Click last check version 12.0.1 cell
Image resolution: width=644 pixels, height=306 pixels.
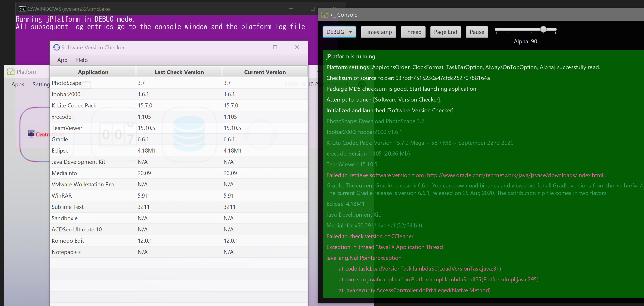point(179,240)
